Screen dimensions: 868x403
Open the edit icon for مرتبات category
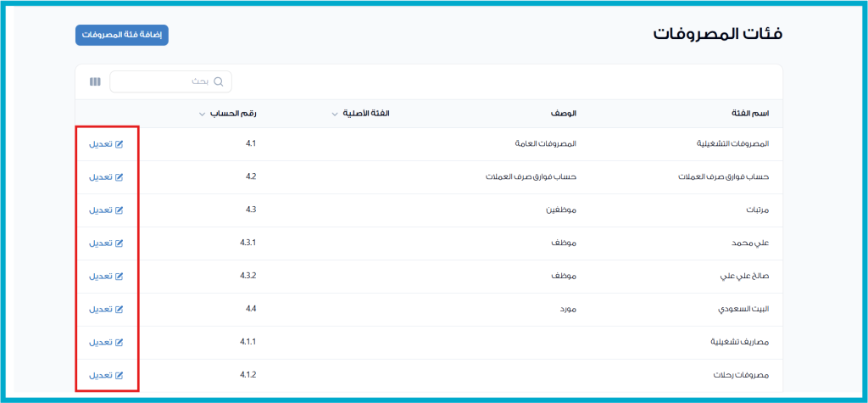click(x=119, y=210)
